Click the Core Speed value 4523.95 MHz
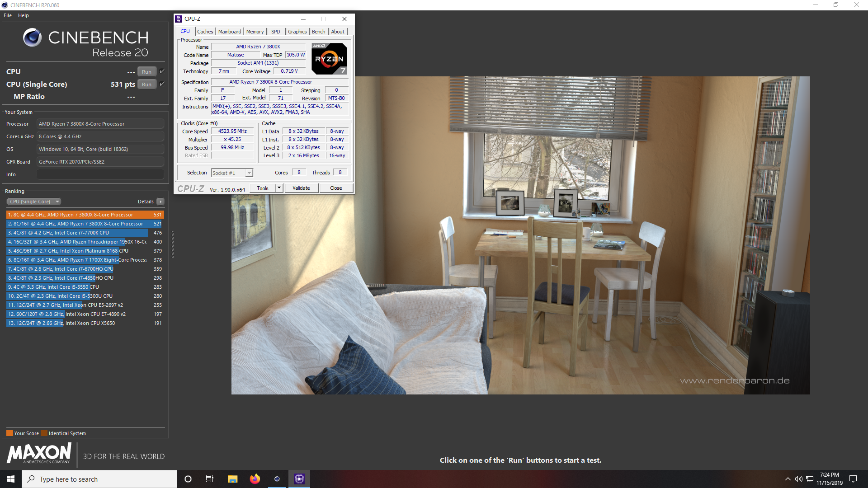868x488 pixels. coord(232,131)
